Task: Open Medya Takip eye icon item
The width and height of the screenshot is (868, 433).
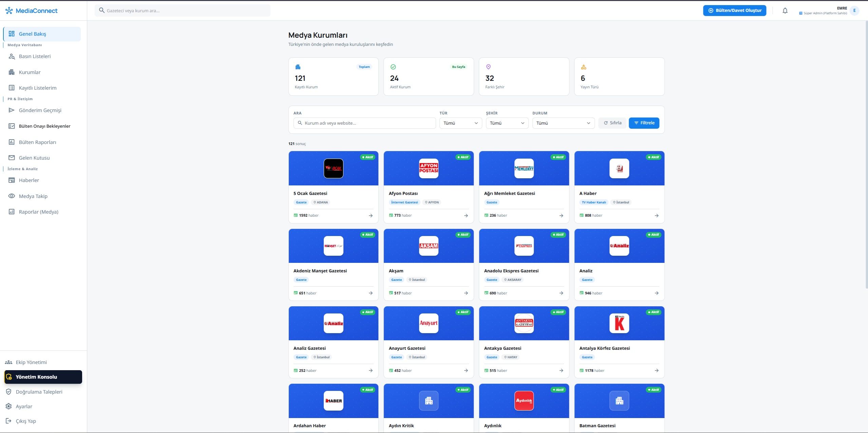Action: [33, 196]
